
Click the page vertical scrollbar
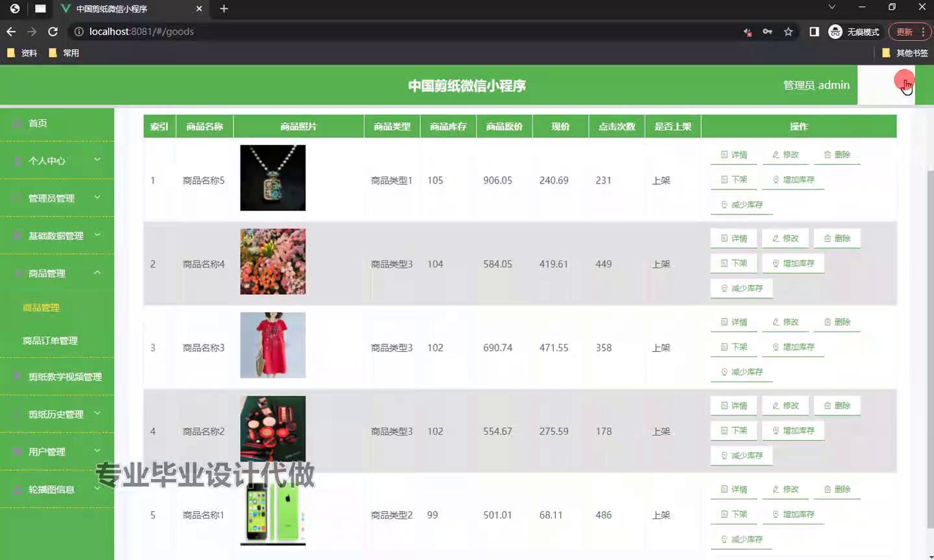[x=930, y=349]
